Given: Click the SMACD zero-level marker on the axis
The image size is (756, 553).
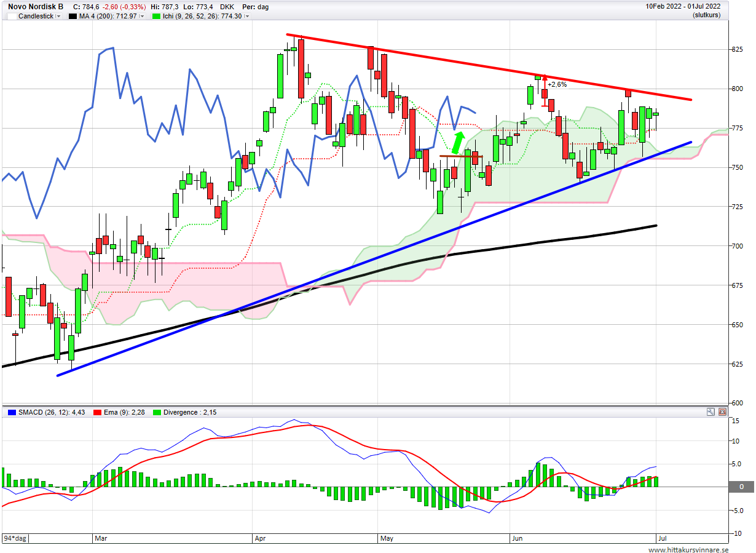Looking at the screenshot, I should pyautogui.click(x=741, y=487).
